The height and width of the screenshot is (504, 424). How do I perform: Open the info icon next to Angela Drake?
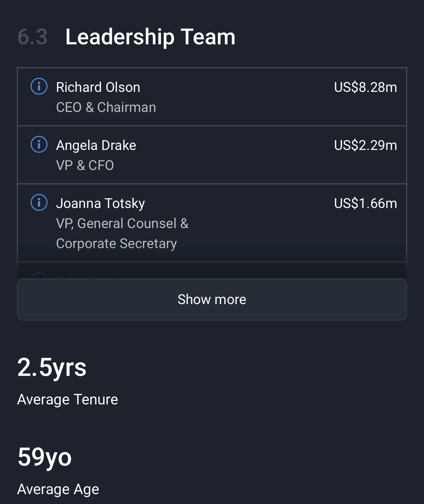[39, 145]
